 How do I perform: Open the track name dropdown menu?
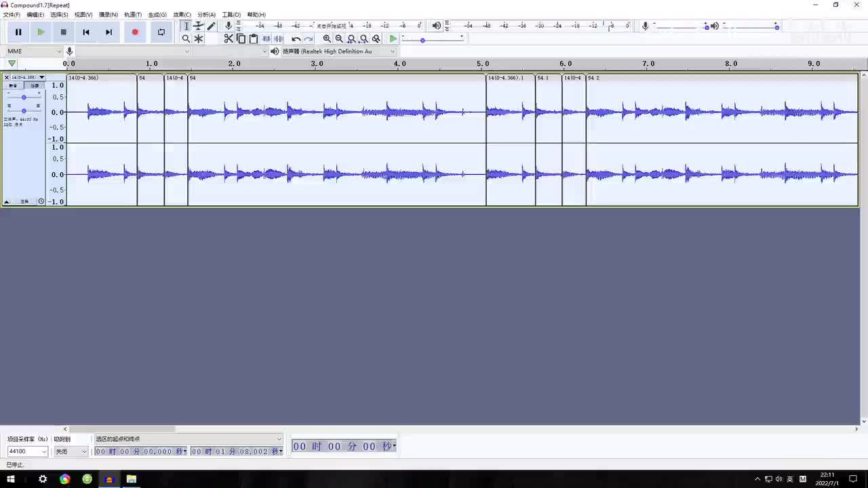pos(28,77)
